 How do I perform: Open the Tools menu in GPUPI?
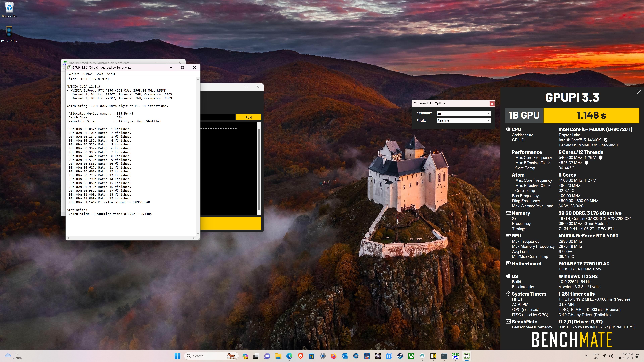point(99,74)
